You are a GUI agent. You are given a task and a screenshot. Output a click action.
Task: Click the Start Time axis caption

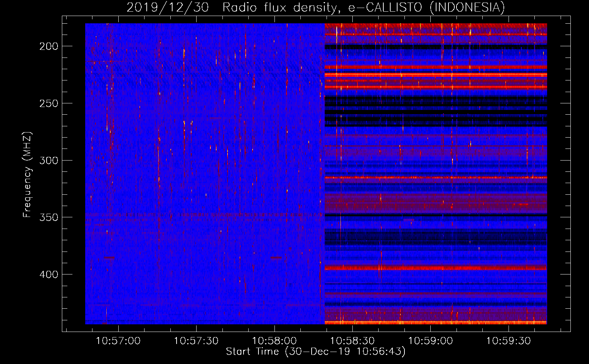click(x=316, y=352)
